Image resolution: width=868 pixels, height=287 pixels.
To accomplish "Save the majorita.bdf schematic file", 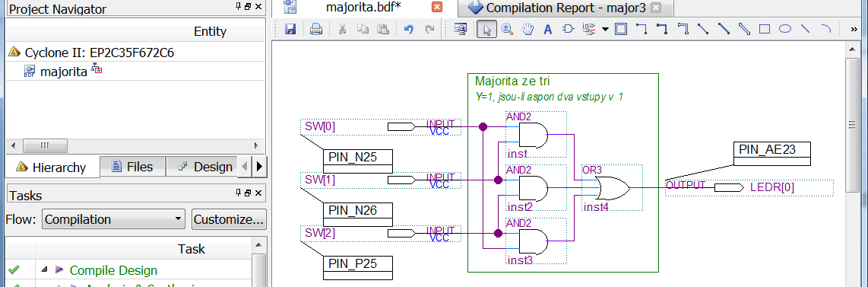I will pos(290,30).
